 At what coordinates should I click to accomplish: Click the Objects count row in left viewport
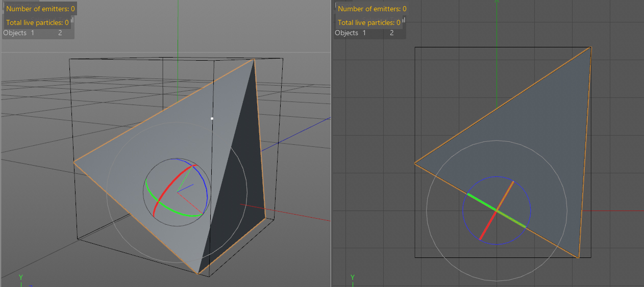coord(33,33)
